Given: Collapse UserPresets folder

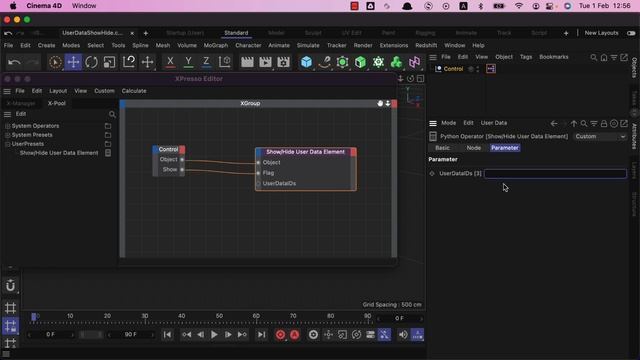Looking at the screenshot, I should tap(7, 144).
